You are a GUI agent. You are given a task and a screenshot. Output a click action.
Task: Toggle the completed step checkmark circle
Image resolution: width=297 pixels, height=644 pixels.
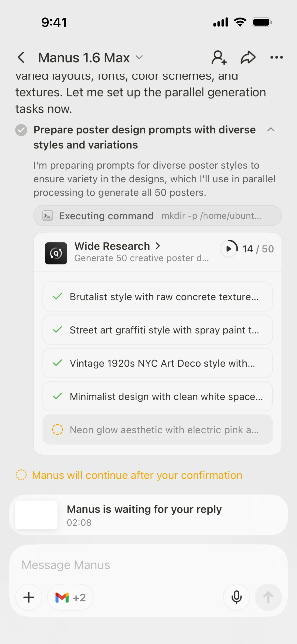[x=21, y=130]
